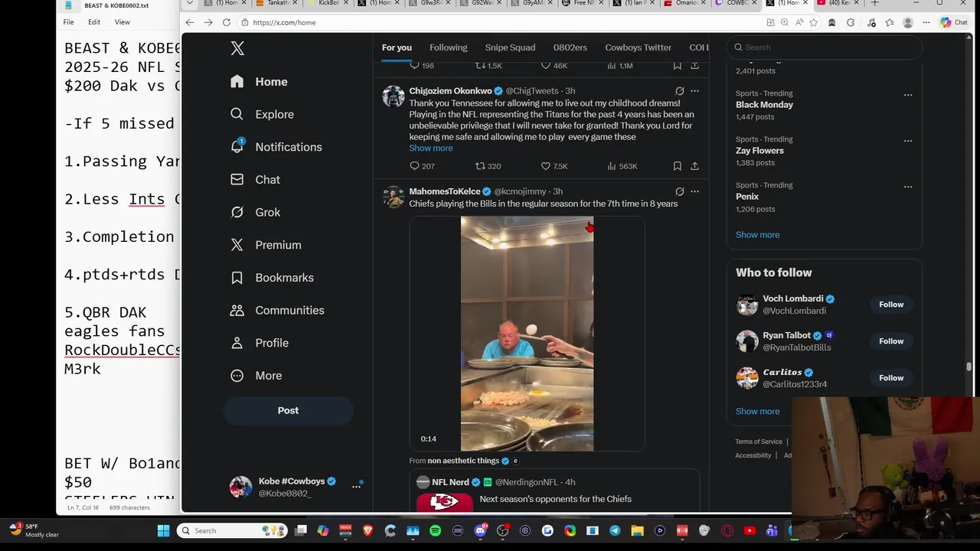View analytics of Okonkwo's post (563K)

click(x=622, y=166)
